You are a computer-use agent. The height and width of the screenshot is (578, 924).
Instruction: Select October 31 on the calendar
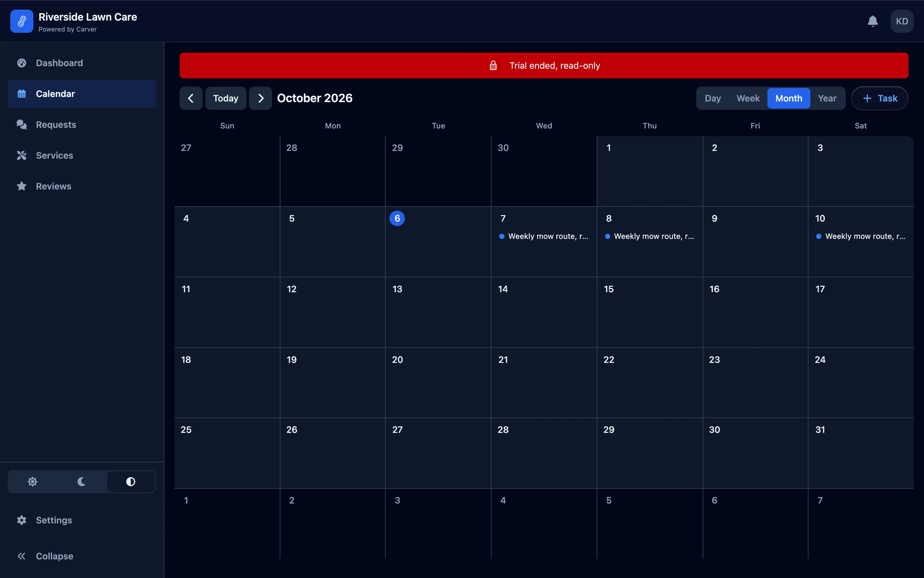coord(860,453)
